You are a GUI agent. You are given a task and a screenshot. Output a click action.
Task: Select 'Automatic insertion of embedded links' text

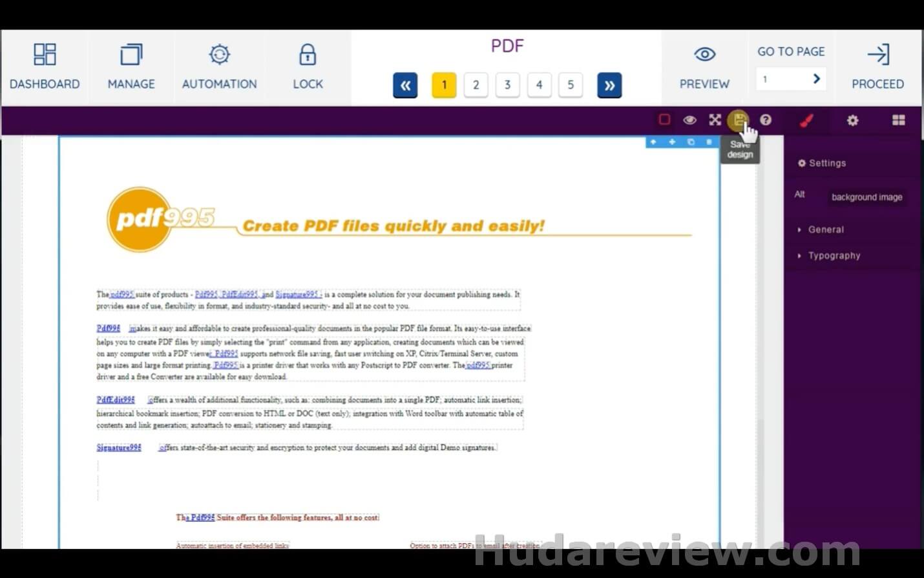point(233,546)
